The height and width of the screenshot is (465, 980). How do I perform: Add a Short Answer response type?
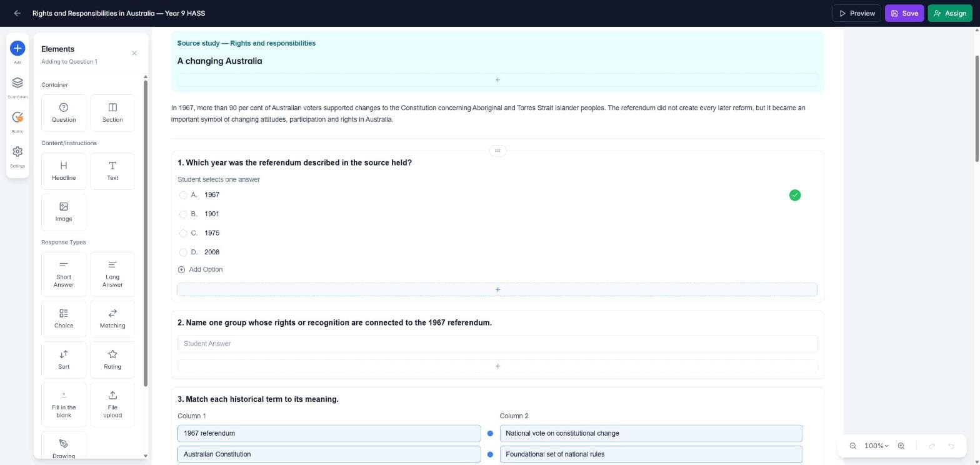[64, 274]
